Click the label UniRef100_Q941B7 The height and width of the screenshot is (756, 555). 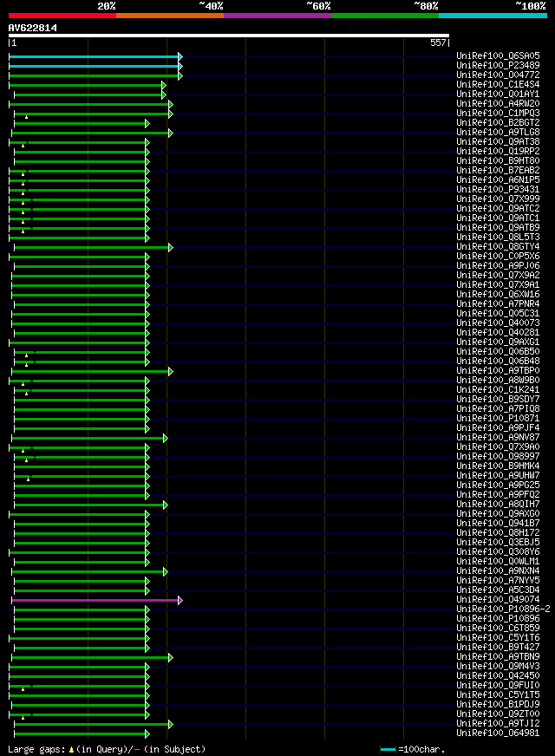[x=498, y=523]
